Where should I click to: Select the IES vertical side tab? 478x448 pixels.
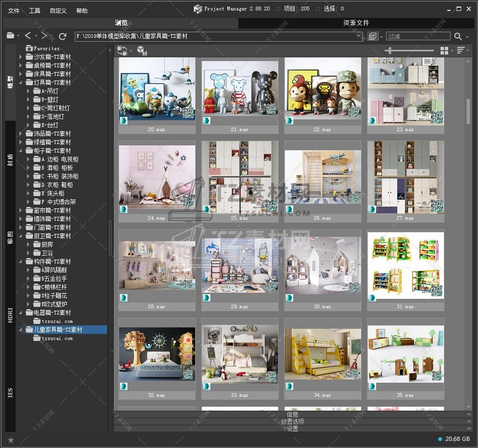pyautogui.click(x=10, y=393)
